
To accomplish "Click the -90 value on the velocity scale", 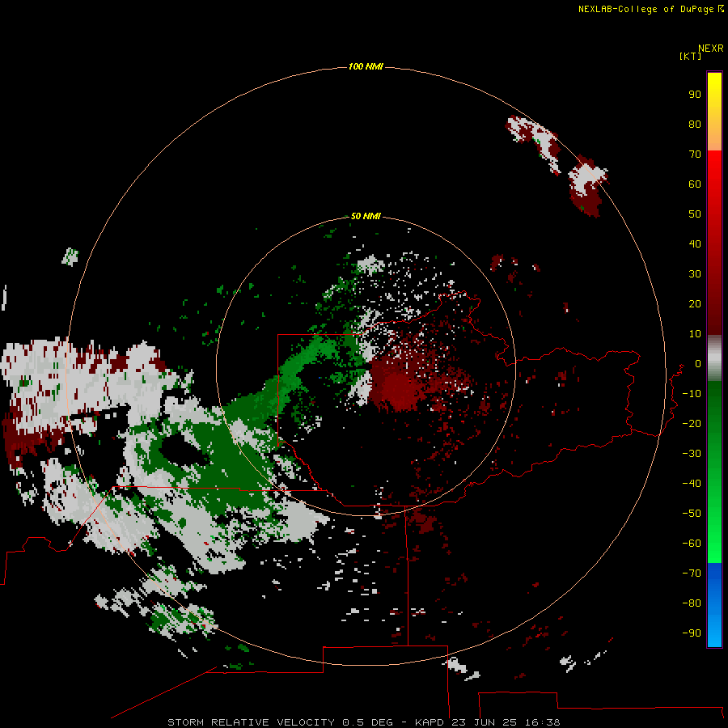I will pyautogui.click(x=692, y=633).
